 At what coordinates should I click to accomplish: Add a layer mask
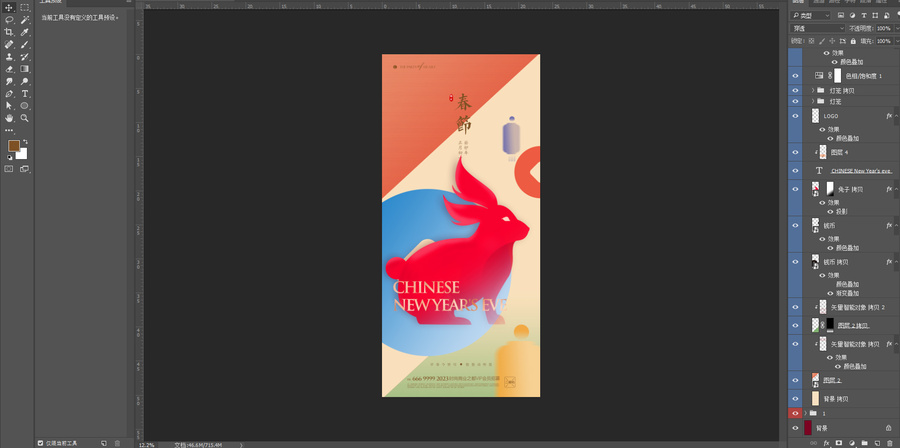(x=839, y=443)
